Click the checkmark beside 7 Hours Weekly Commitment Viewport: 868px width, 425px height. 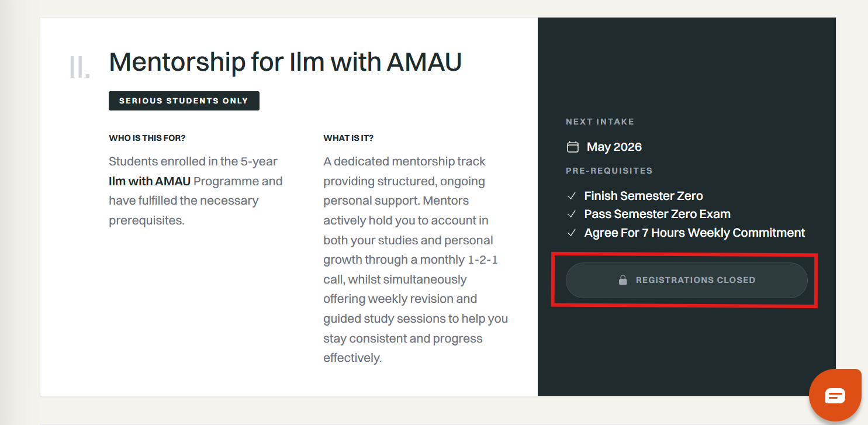click(x=572, y=233)
